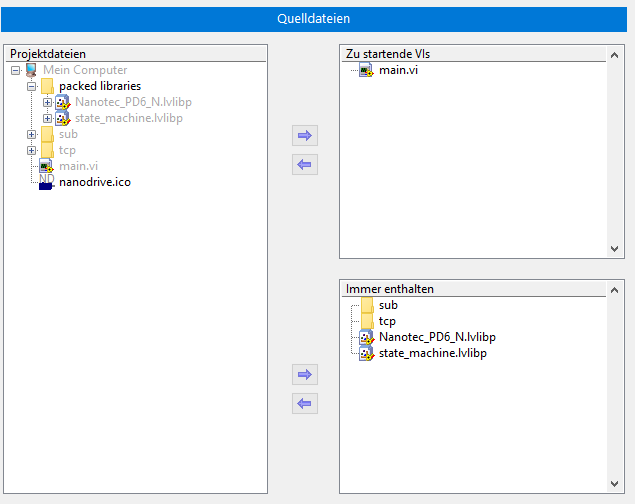Expand state_machine.lvlibp in Projektdateien
This screenshot has width=635, height=504.
click(x=47, y=118)
